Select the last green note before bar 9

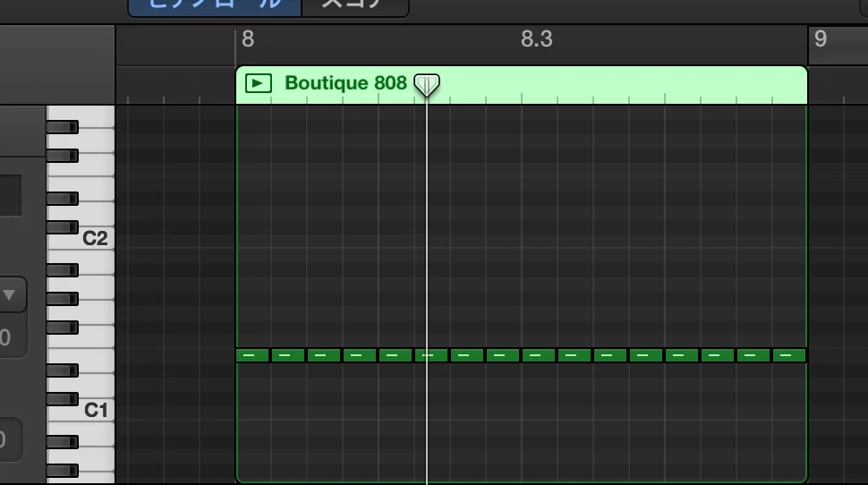789,355
